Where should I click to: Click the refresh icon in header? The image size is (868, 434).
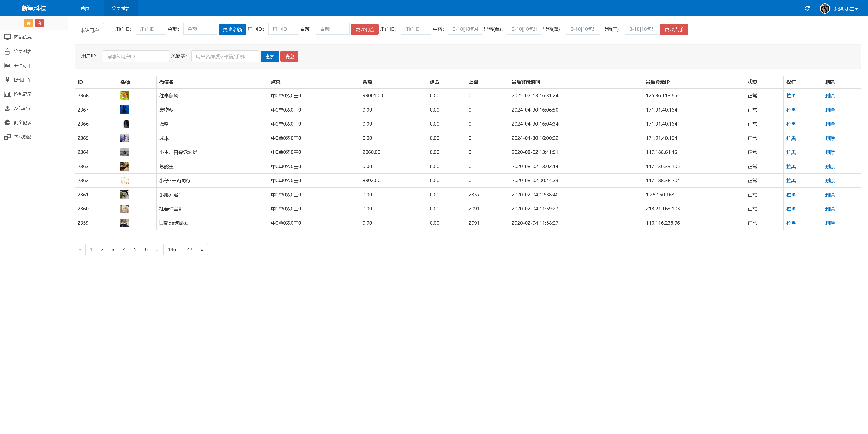pos(807,8)
